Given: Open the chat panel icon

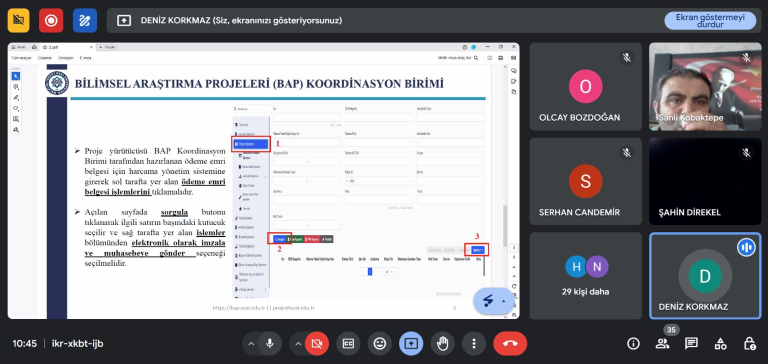Looking at the screenshot, I should pyautogui.click(x=691, y=343).
